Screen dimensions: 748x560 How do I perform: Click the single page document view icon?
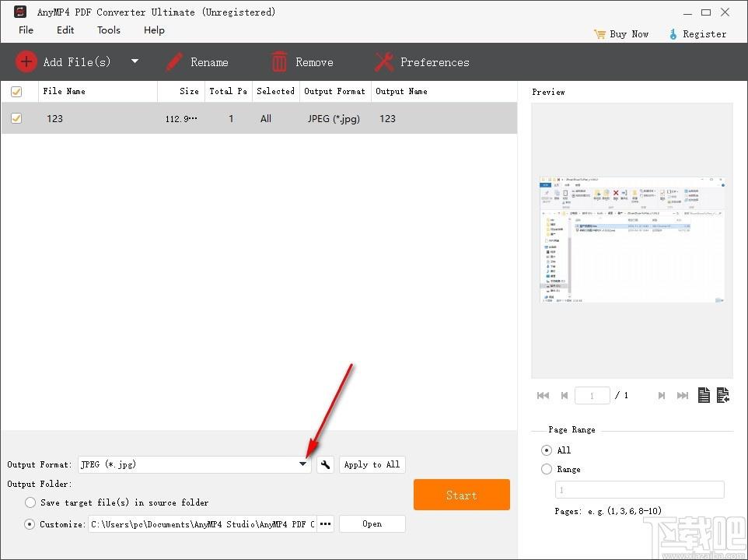[x=704, y=395]
